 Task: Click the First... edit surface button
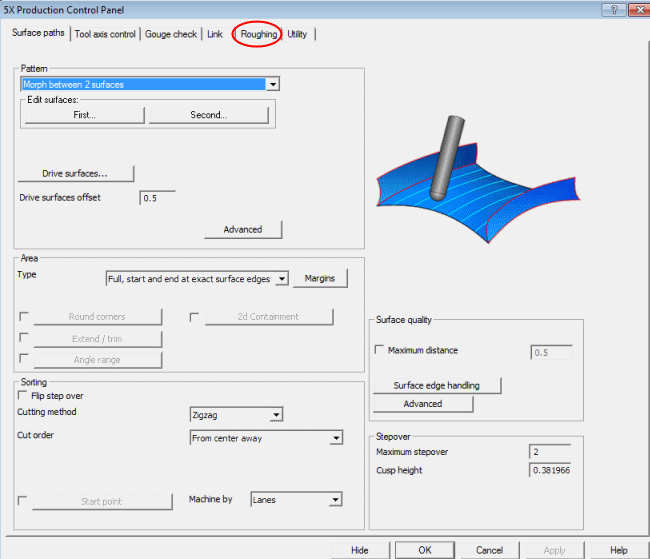coord(84,115)
